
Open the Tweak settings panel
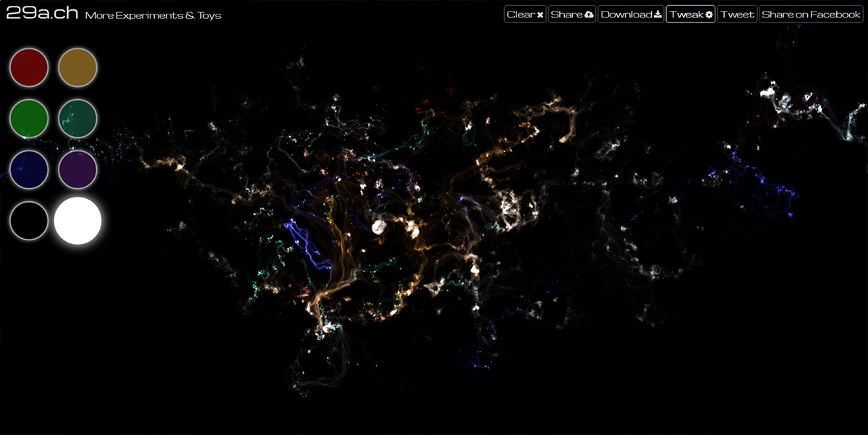point(691,14)
